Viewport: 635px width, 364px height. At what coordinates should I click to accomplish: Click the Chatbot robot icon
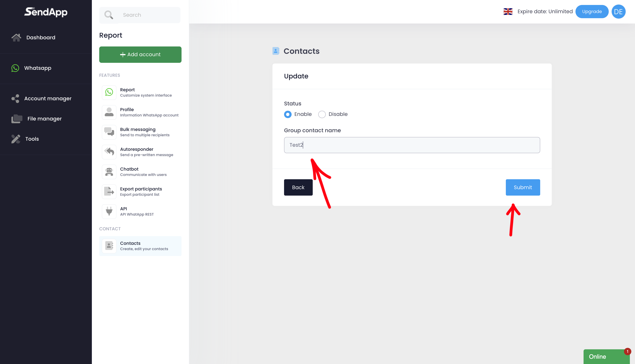tap(109, 172)
